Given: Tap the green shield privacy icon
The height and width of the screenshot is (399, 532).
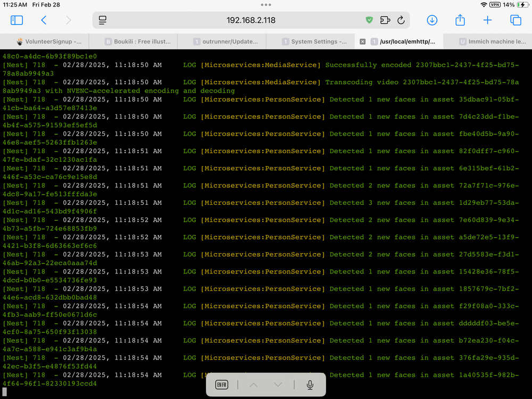Looking at the screenshot, I should pyautogui.click(x=369, y=20).
